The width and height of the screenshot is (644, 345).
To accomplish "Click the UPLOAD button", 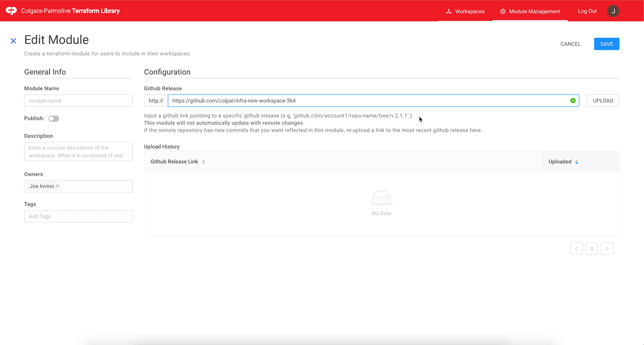I will click(603, 100).
